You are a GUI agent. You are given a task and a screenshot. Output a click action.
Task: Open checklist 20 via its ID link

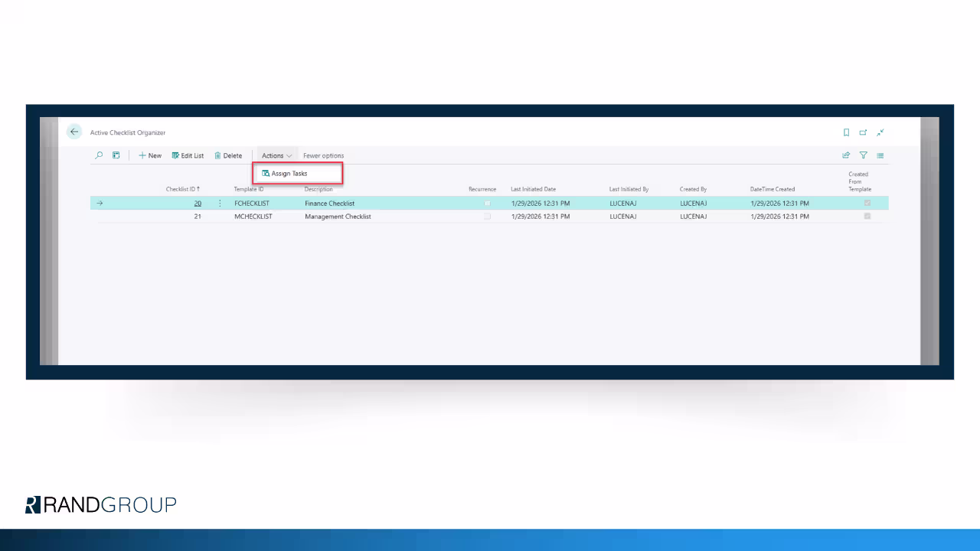[198, 203]
